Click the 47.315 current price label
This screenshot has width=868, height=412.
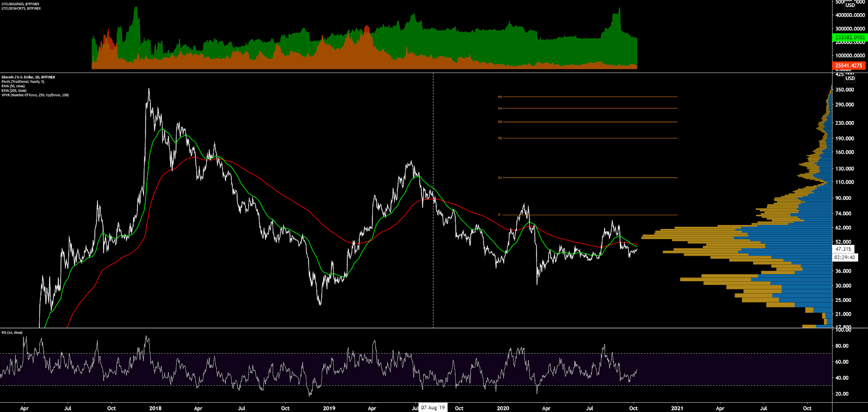844,249
